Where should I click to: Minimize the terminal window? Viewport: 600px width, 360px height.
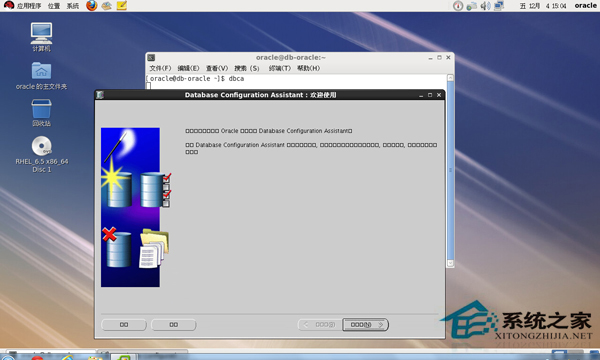click(430, 58)
